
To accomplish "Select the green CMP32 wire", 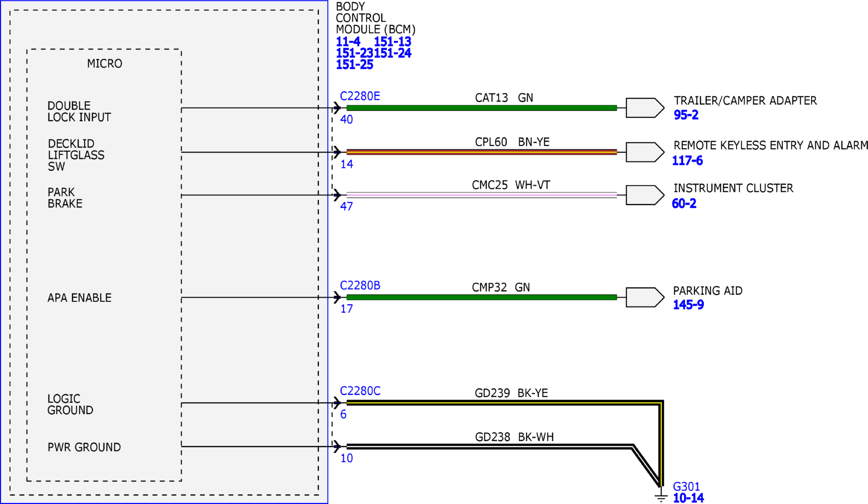I will pos(482,297).
